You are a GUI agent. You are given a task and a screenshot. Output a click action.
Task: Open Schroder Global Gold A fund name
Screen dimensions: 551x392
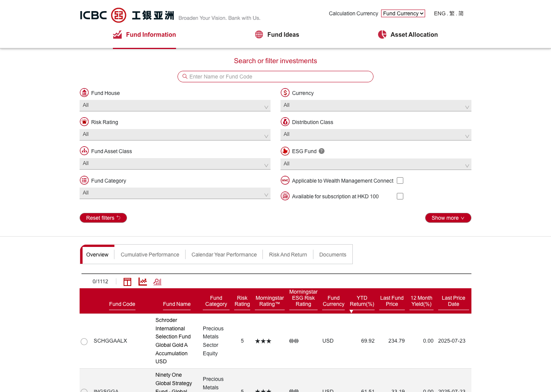[173, 341]
